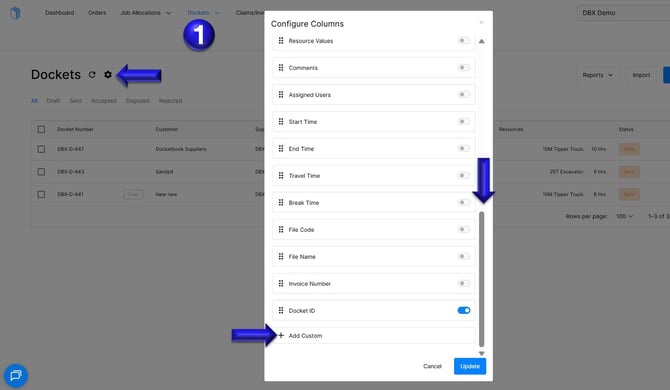Enable the Comments column toggle
Viewport: 670px width, 390px height.
point(464,67)
